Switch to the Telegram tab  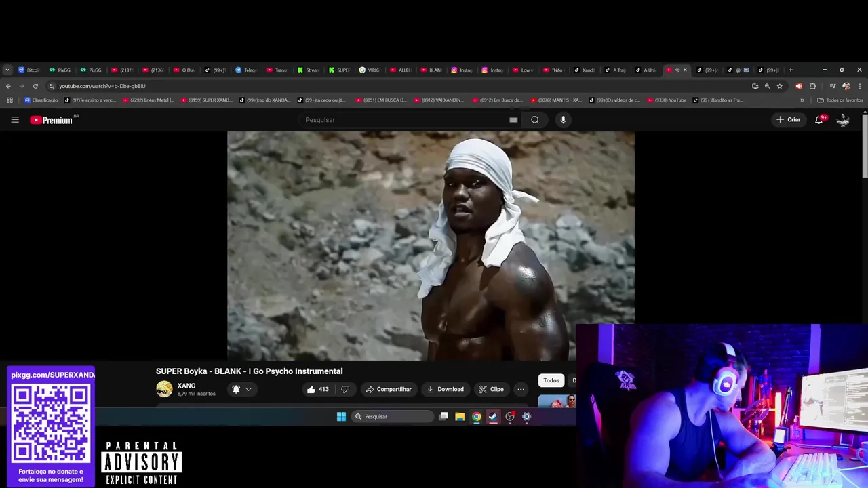click(x=246, y=70)
